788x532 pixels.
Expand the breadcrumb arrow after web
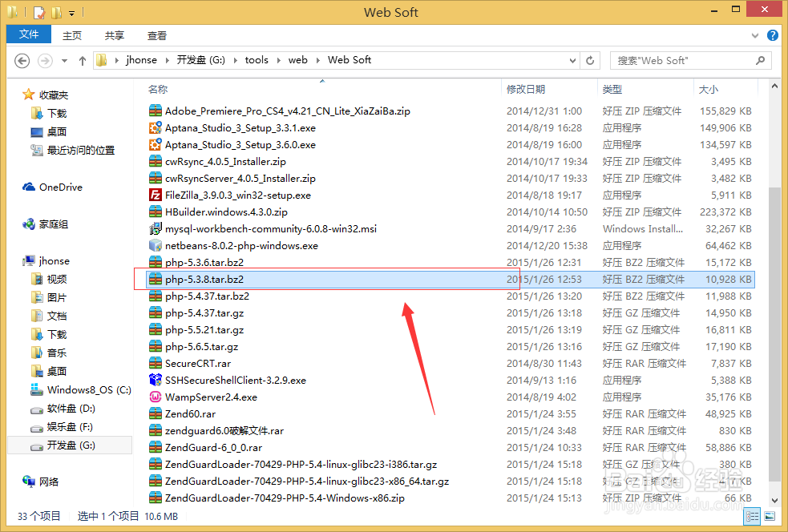point(318,60)
